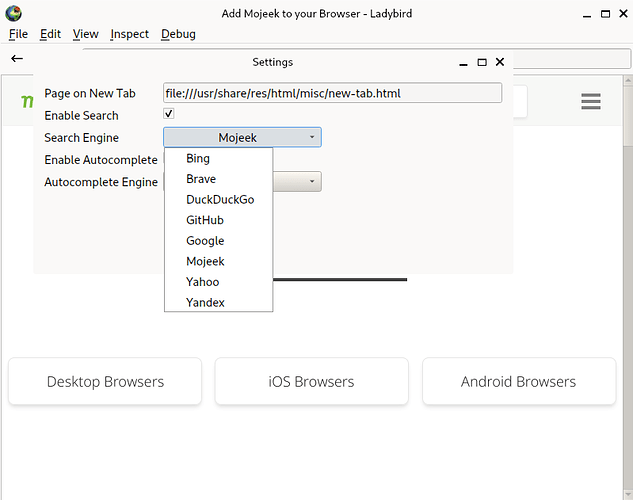Choose Brave from the search engine list
The height and width of the screenshot is (500, 633).
click(x=218, y=179)
